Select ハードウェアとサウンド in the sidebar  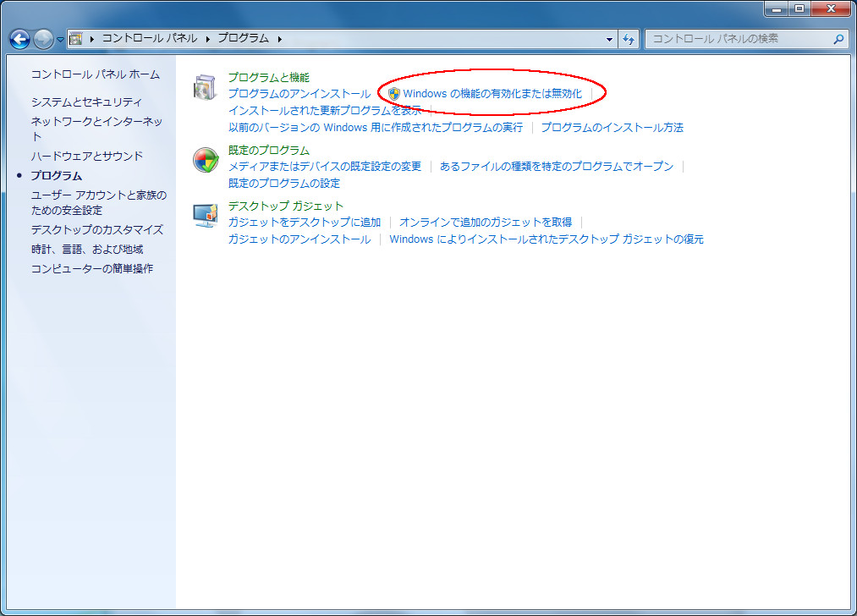point(86,157)
